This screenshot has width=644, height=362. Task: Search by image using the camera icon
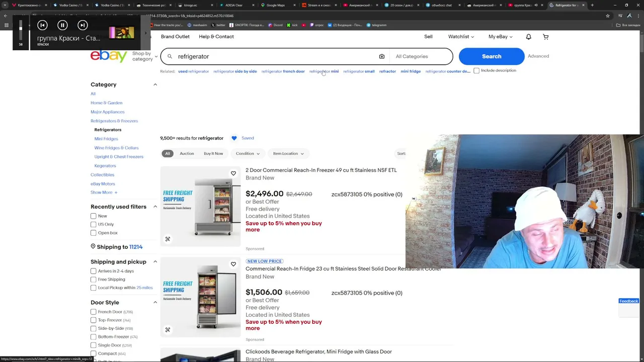(381, 56)
